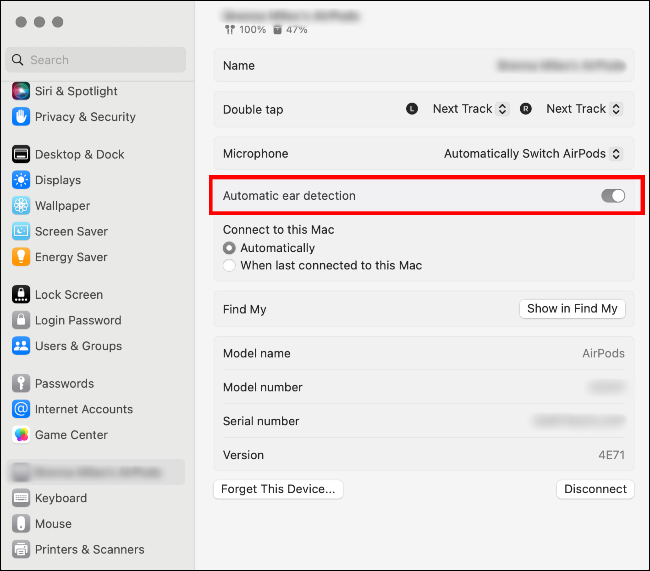Screen dimensions: 650x571
Task: Click the Serial number row label
Action: [261, 421]
